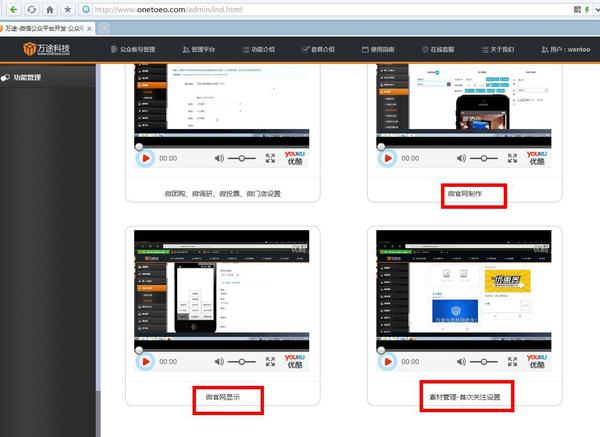Open 使用指南 in the navigation bar
Screen dimensions: 600x437
(378, 49)
